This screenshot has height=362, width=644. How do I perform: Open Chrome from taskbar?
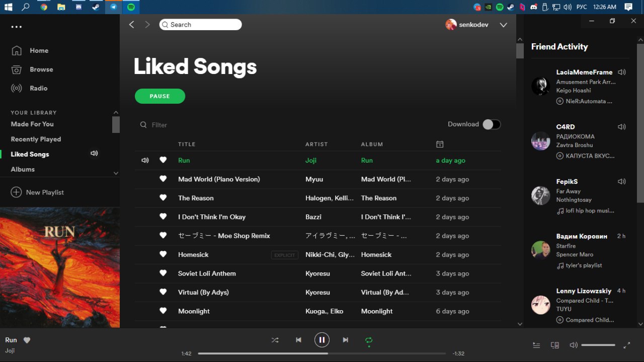44,7
